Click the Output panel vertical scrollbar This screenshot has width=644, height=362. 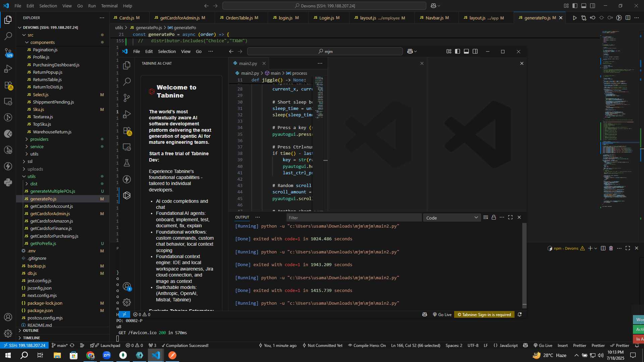(x=524, y=265)
